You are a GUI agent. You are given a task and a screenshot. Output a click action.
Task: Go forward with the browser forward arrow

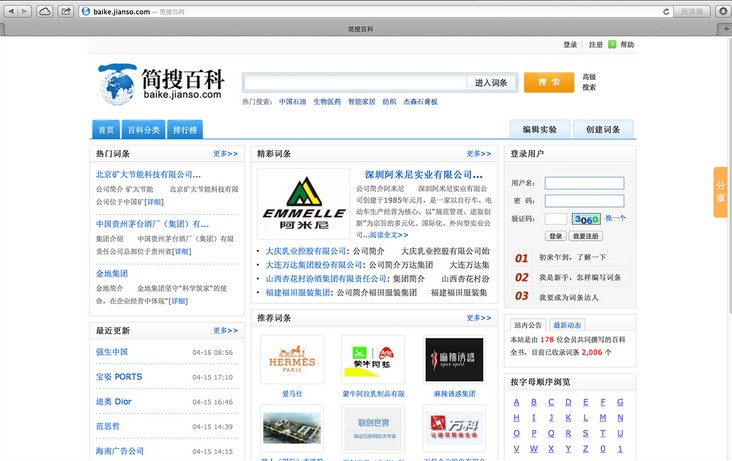(x=24, y=11)
